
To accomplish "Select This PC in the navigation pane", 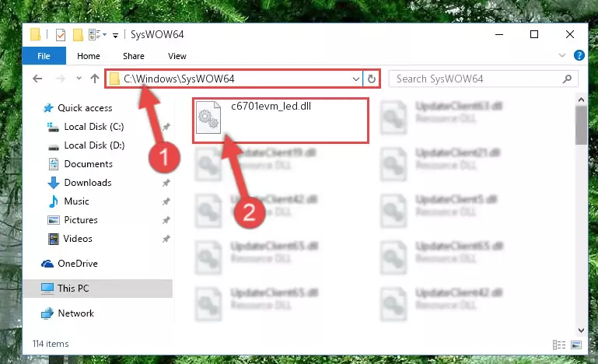I will click(98, 289).
